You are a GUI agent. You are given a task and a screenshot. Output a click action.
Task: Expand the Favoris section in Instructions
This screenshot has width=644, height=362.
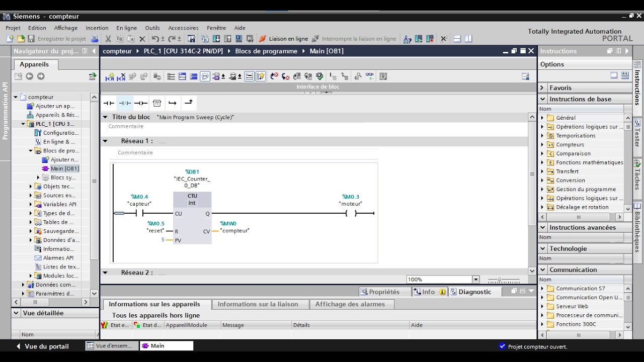pos(542,87)
